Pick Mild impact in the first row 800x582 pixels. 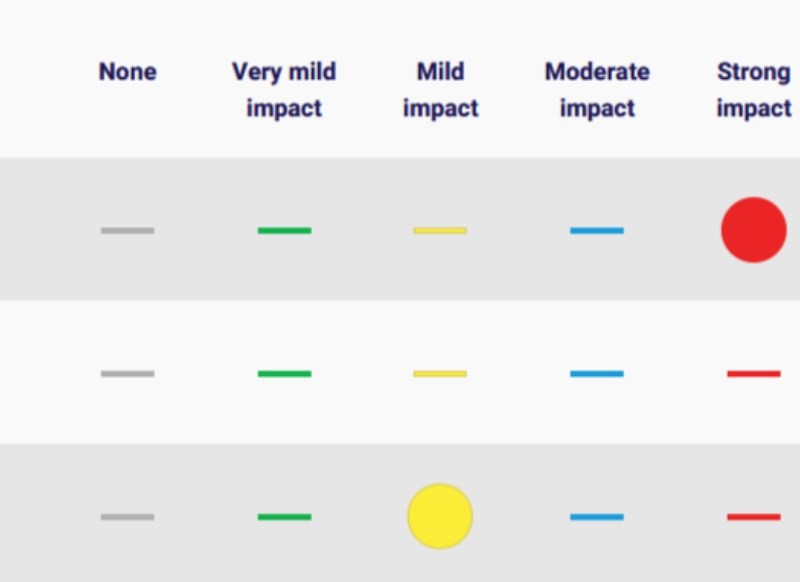click(440, 230)
